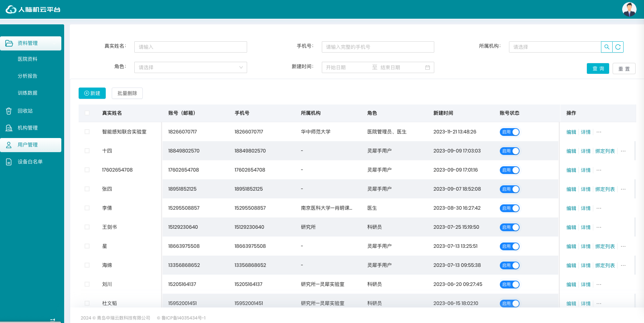Screen dimensions: 644x323
Task: Check the box for 智能感知联合实验室
Action: [87, 132]
